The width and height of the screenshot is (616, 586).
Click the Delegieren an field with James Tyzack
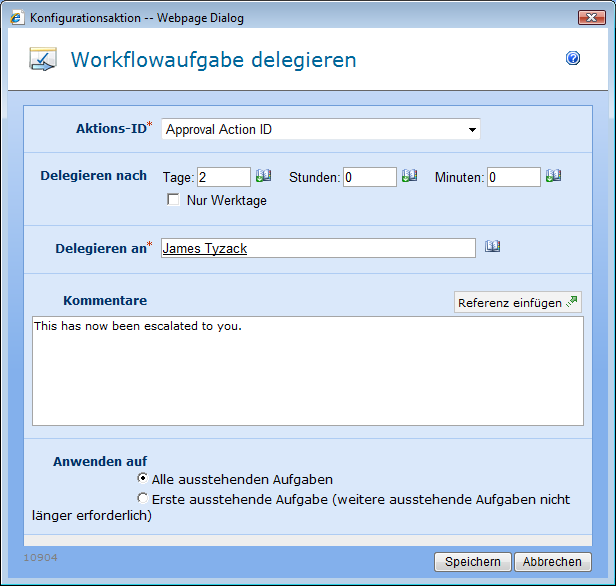[x=318, y=248]
